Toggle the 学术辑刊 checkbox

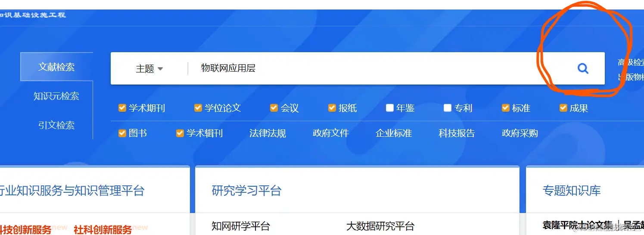point(180,133)
